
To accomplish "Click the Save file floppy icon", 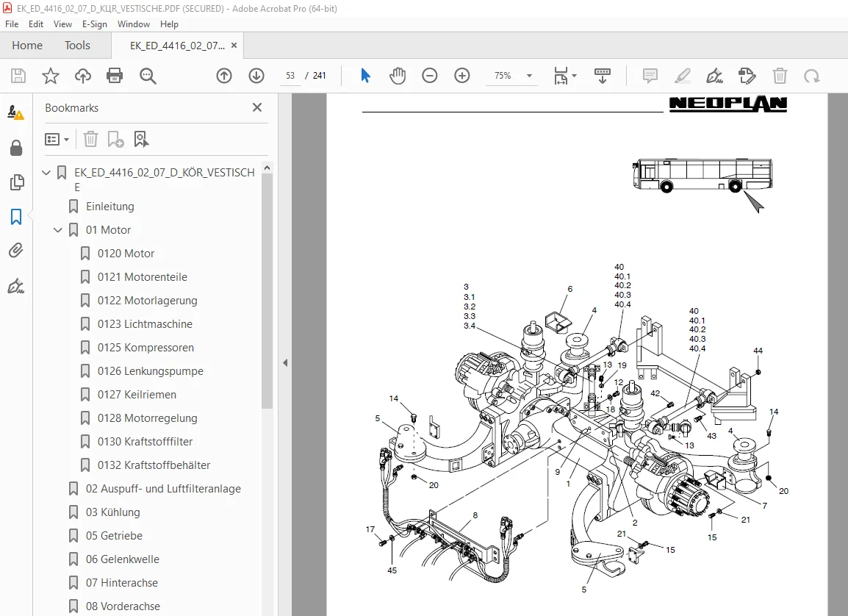I will click(x=18, y=76).
